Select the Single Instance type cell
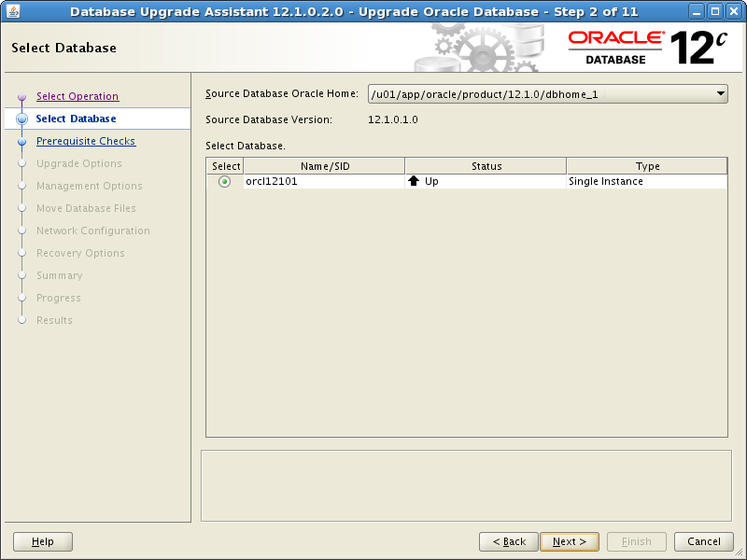747x560 pixels. [x=646, y=181]
